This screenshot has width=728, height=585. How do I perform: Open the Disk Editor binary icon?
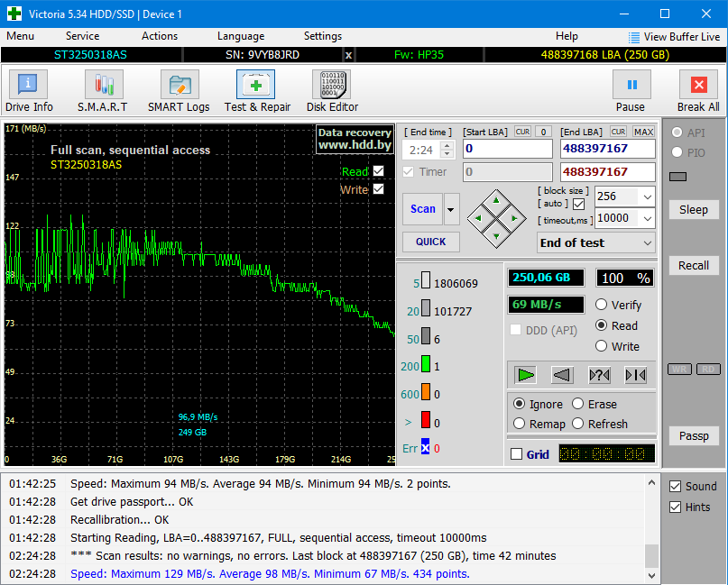click(x=332, y=85)
